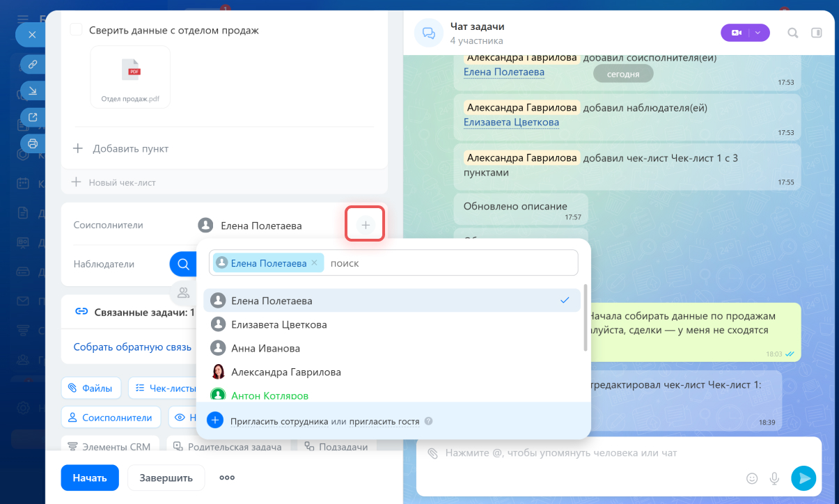
Task: Deselect Елена Полетаева in the user list
Action: pyautogui.click(x=391, y=301)
